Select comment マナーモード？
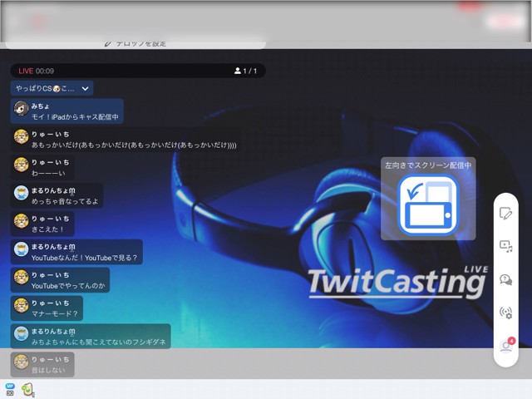Screen dimensions: 532x399 pos(47,308)
